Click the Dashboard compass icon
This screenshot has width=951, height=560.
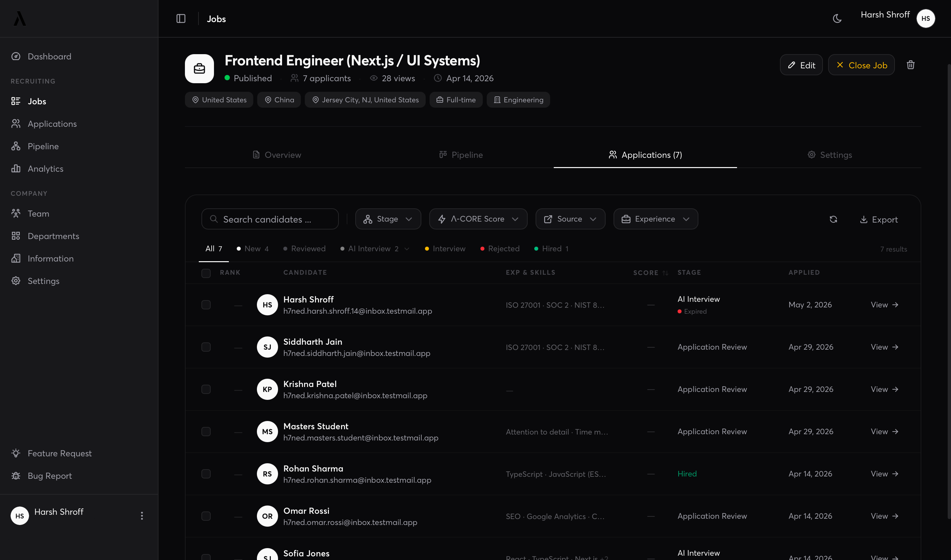pos(16,56)
